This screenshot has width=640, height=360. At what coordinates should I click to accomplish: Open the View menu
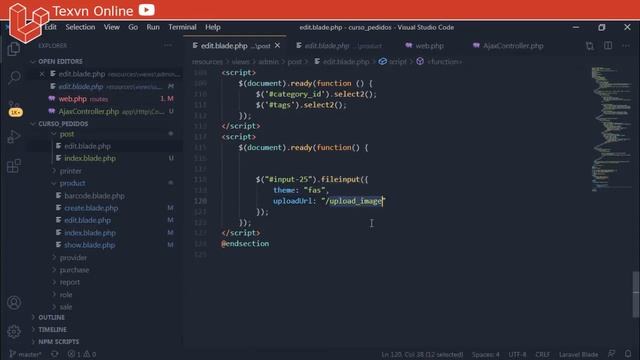[111, 27]
